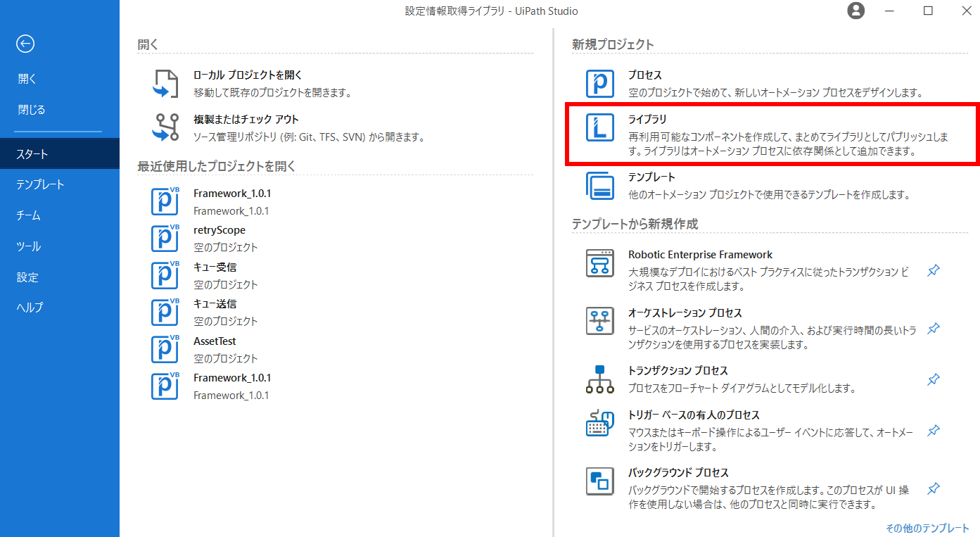This screenshot has width=980, height=537.
Task: Click the Robotic Enterprise Framework icon
Action: [600, 263]
